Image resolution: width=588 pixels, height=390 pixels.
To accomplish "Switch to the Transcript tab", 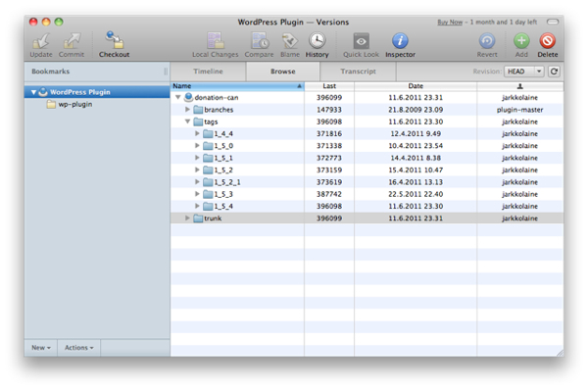I will pos(358,72).
